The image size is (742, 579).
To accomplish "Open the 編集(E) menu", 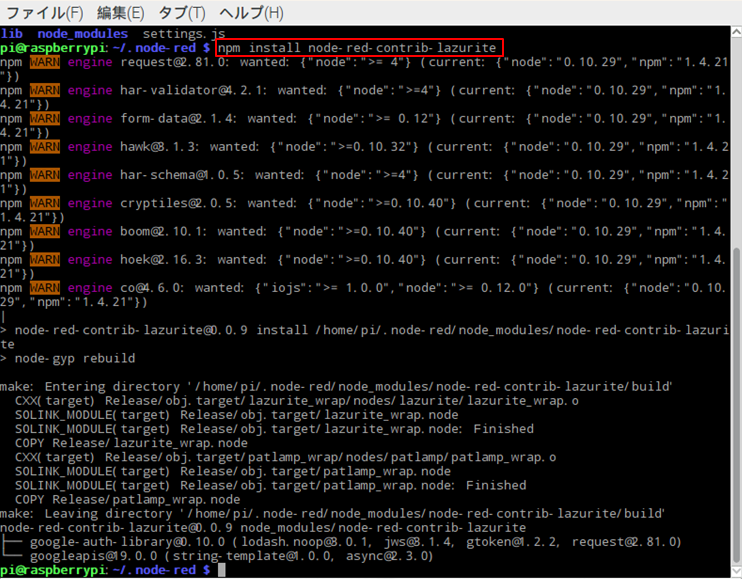I will (121, 13).
